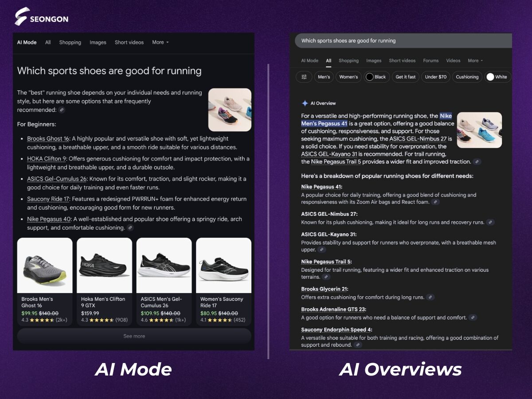Click the search box with running shoes query
Screen dimensions: 532x399
403,41
